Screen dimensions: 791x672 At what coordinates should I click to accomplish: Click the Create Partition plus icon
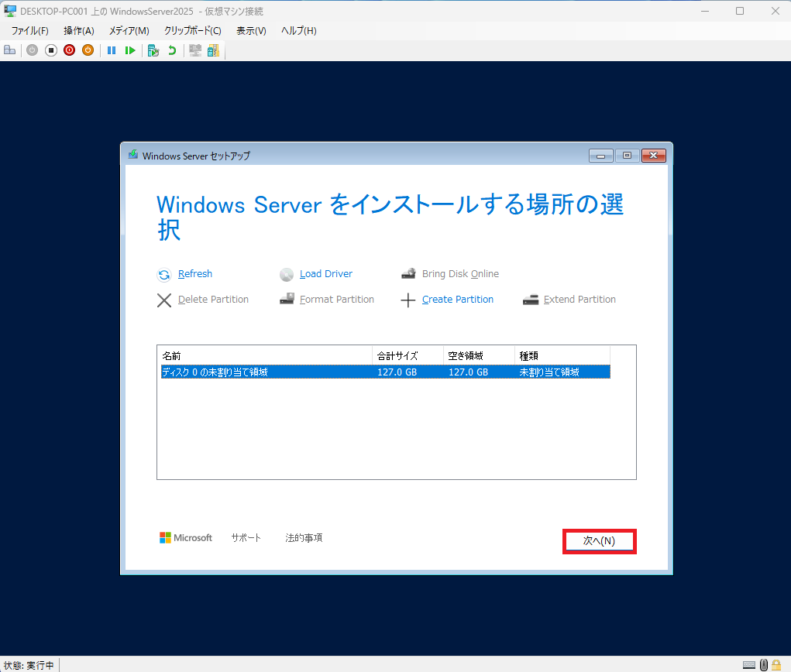pos(408,300)
